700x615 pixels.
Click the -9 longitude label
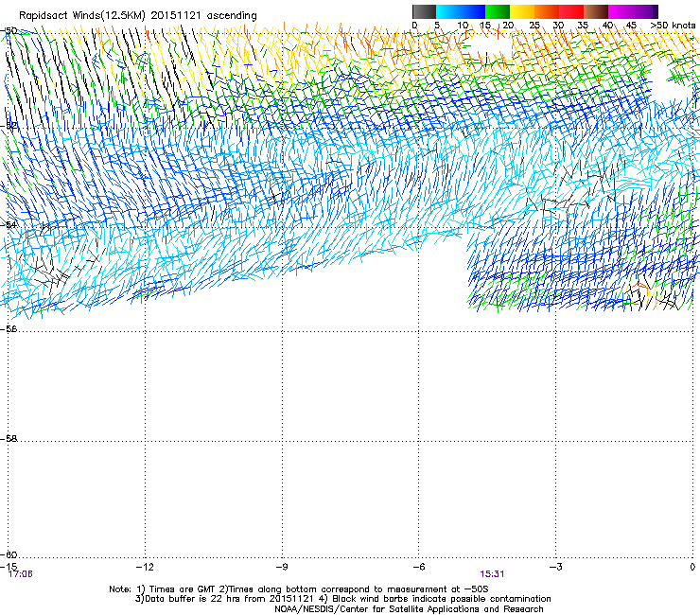281,567
